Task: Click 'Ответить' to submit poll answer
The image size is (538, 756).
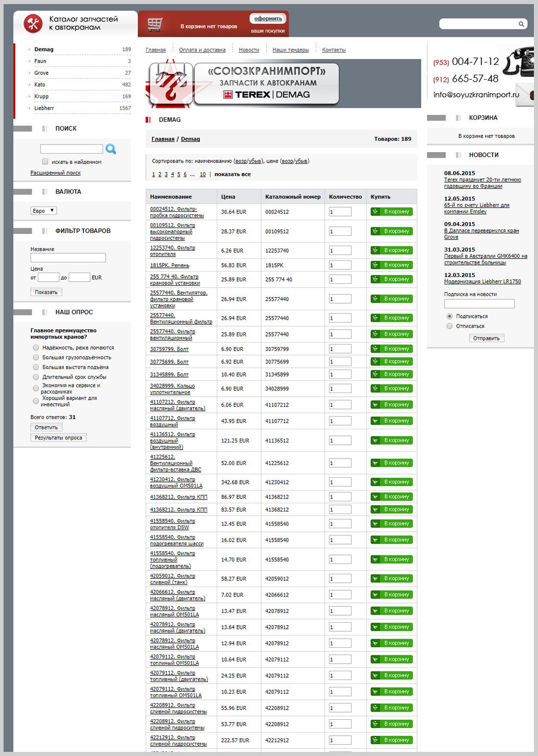Action: pyautogui.click(x=46, y=427)
